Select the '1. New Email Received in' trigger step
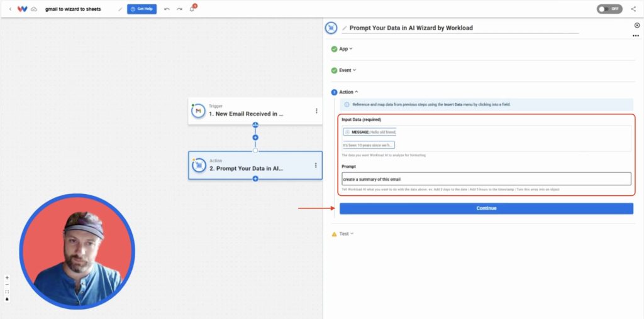644x319 pixels. [x=255, y=111]
